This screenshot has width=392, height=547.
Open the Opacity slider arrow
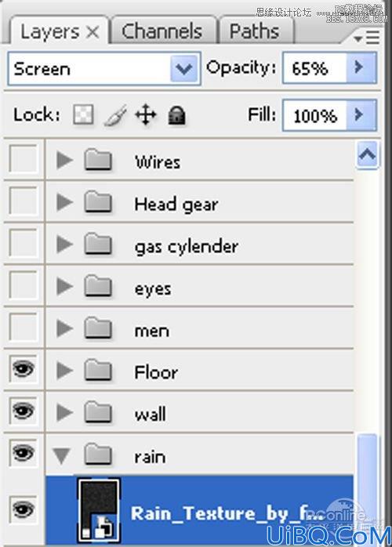click(x=361, y=67)
